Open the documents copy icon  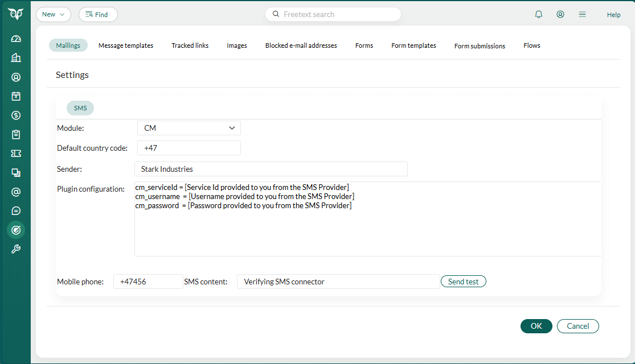15,172
